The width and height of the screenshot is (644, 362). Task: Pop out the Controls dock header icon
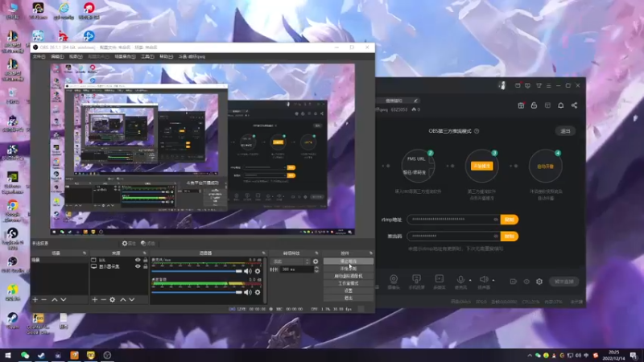(x=371, y=253)
